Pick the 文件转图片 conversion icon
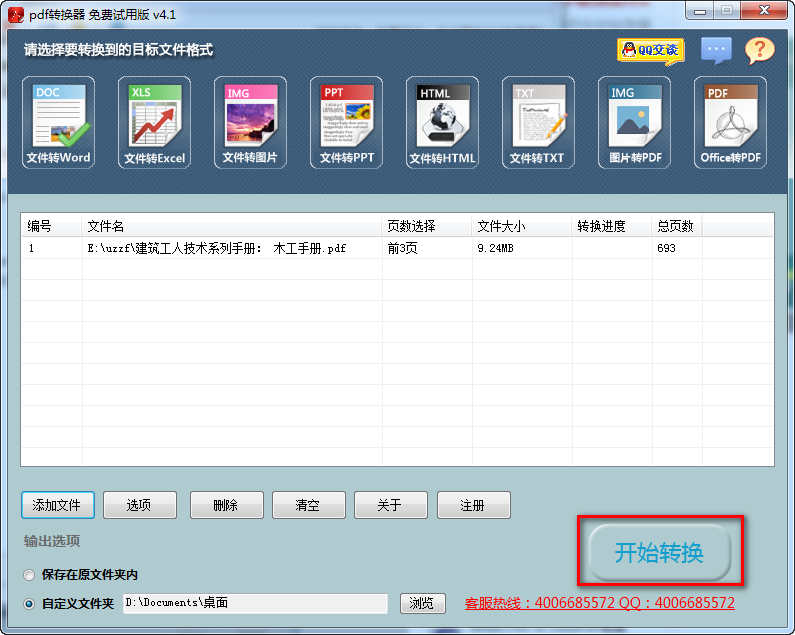This screenshot has width=795, height=635. pos(250,122)
